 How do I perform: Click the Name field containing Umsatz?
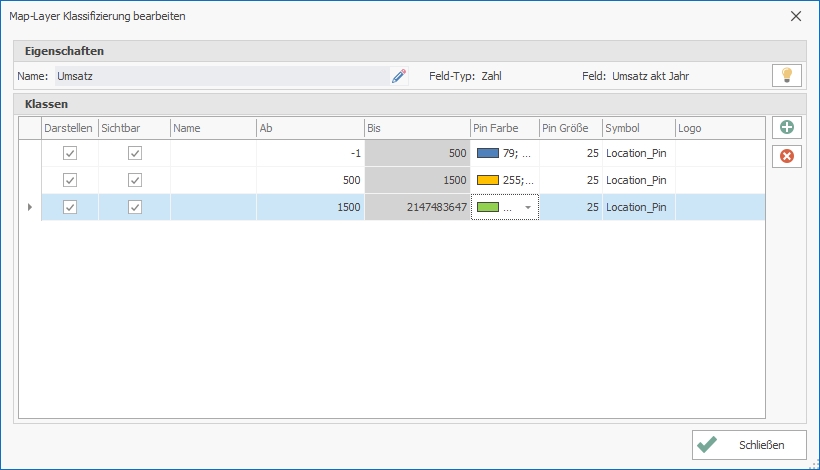click(x=220, y=76)
